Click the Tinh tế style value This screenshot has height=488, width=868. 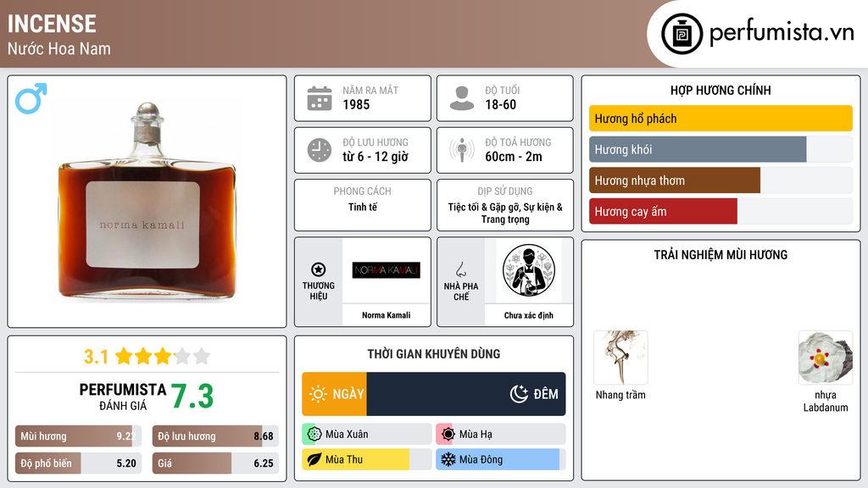[x=363, y=207]
